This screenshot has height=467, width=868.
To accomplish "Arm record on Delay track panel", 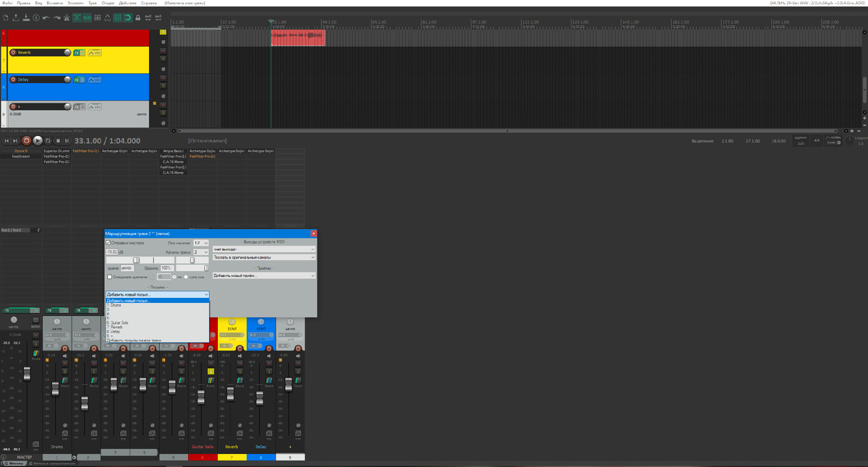I will [x=13, y=80].
